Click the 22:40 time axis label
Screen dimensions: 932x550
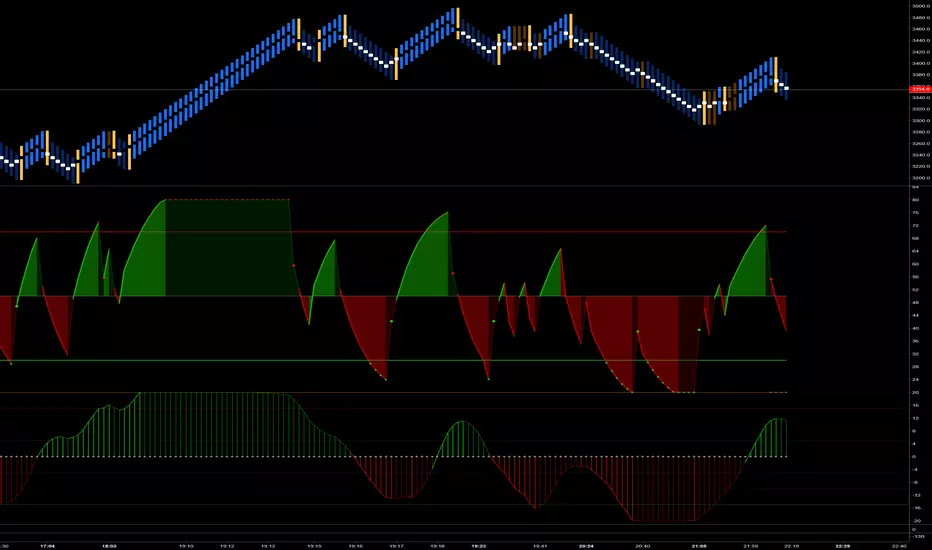click(899, 545)
